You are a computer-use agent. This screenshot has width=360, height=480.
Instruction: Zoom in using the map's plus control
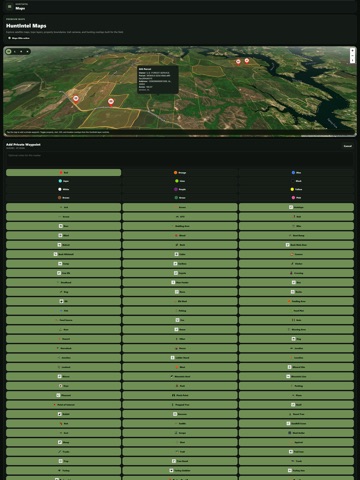pos(352,51)
